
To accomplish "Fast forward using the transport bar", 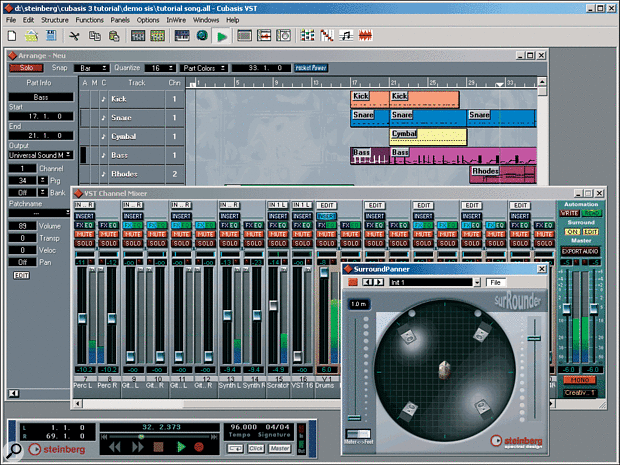I will click(137, 447).
